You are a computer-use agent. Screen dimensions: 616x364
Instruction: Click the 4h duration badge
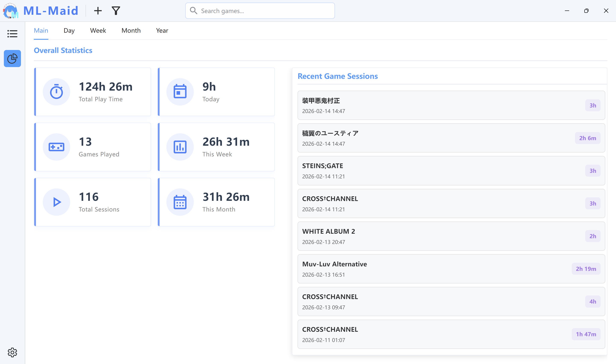point(593,301)
